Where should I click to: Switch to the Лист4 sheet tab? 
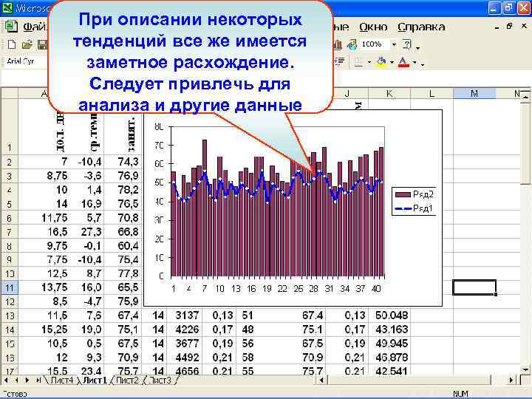[61, 381]
